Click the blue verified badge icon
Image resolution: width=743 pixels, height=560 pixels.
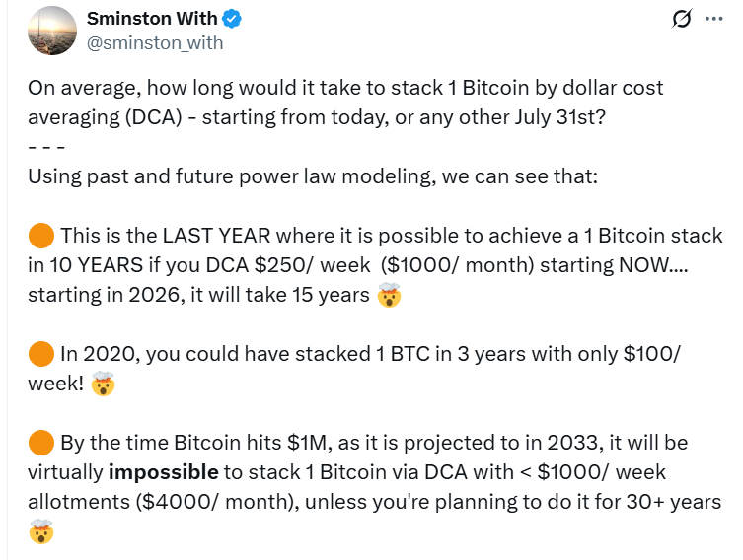[232, 19]
